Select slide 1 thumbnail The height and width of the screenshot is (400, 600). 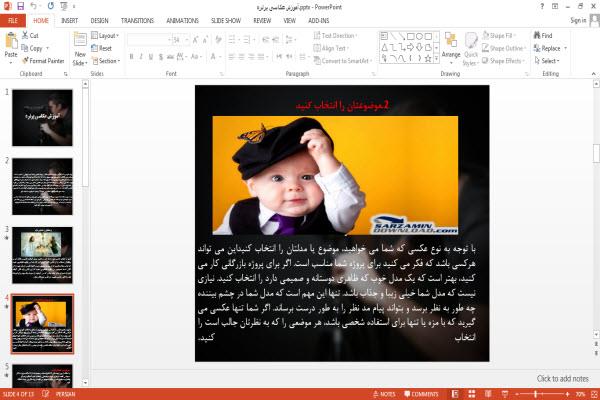point(42,118)
